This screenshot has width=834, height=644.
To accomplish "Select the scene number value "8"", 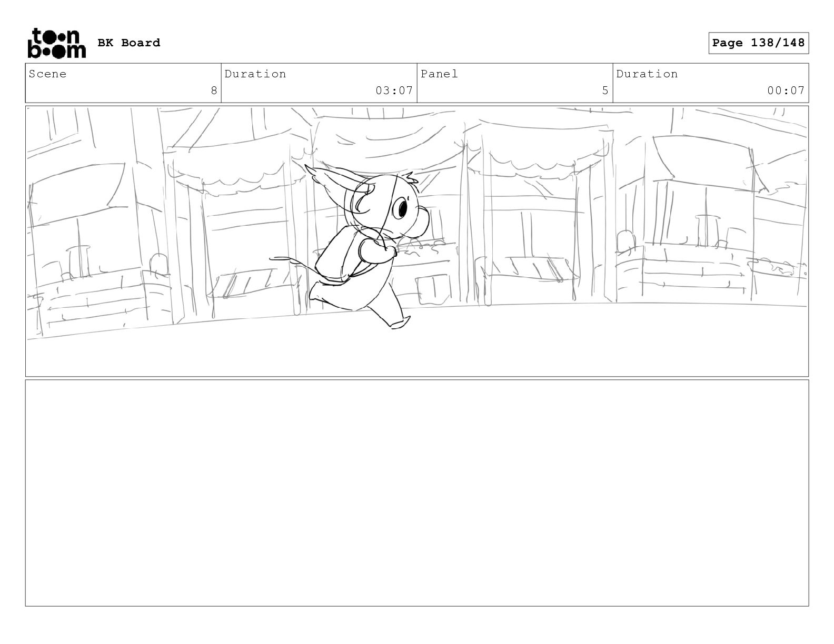I will [214, 90].
